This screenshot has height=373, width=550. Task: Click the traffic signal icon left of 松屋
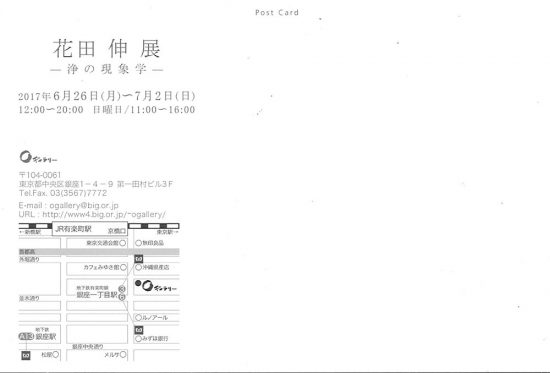pyautogui.click(x=26, y=355)
